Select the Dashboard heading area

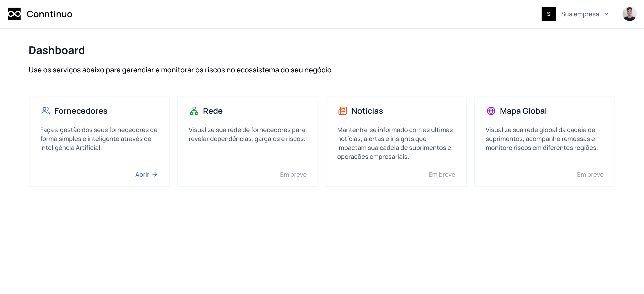[x=57, y=50]
